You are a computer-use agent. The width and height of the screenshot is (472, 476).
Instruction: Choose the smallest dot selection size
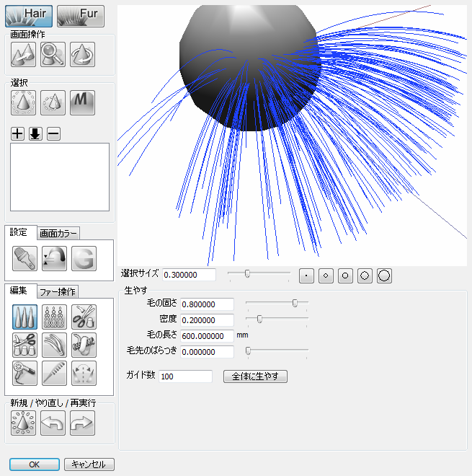306,276
